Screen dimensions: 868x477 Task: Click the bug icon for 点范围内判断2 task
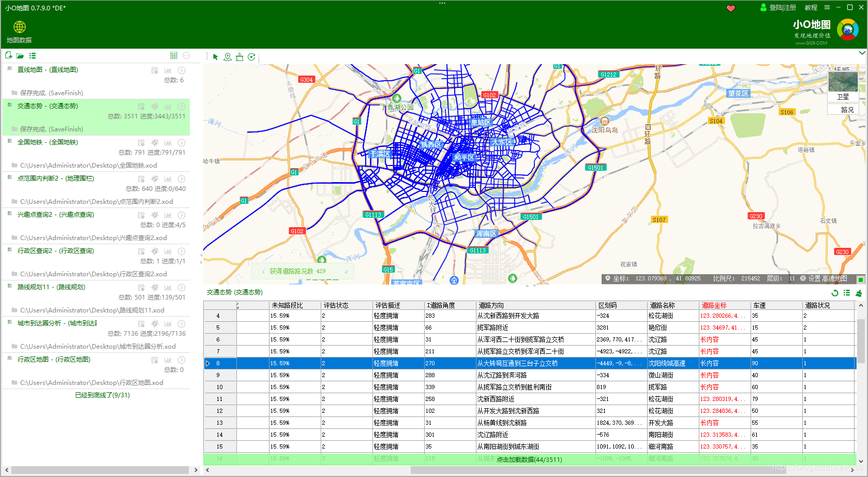coord(155,179)
